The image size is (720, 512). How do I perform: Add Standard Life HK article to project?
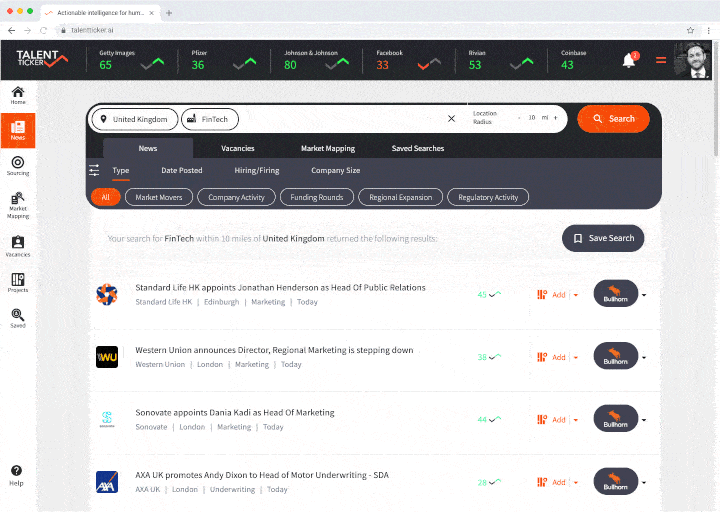[551, 295]
